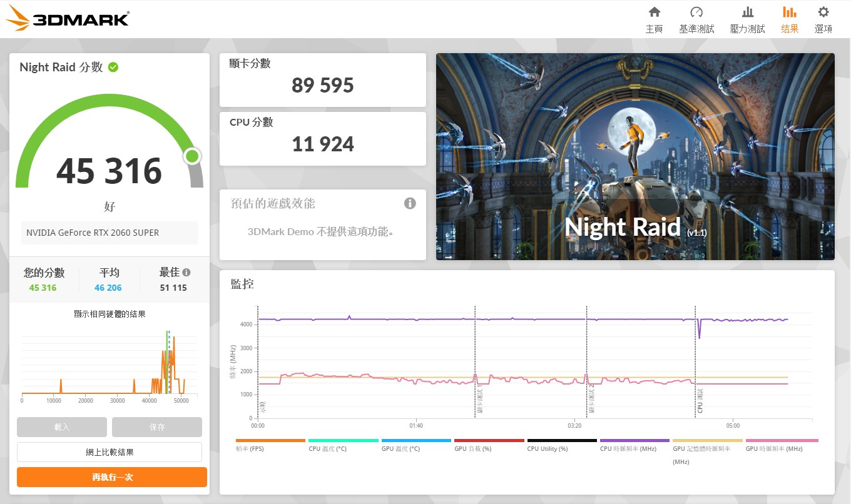Open 選項 options gear tab
851x504 pixels.
tap(823, 20)
